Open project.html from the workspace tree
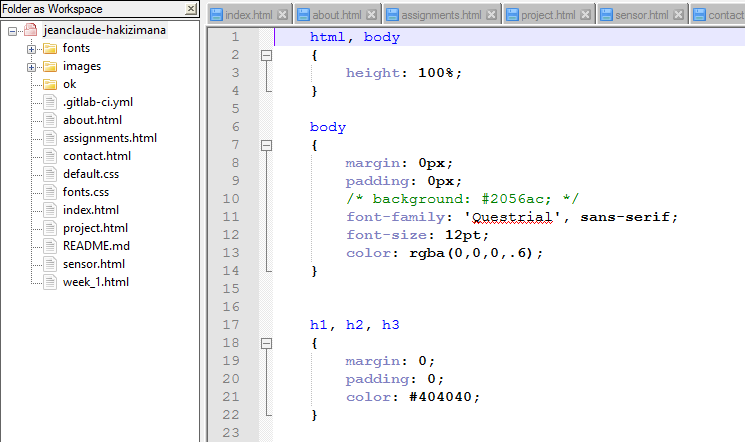 pyautogui.click(x=96, y=229)
